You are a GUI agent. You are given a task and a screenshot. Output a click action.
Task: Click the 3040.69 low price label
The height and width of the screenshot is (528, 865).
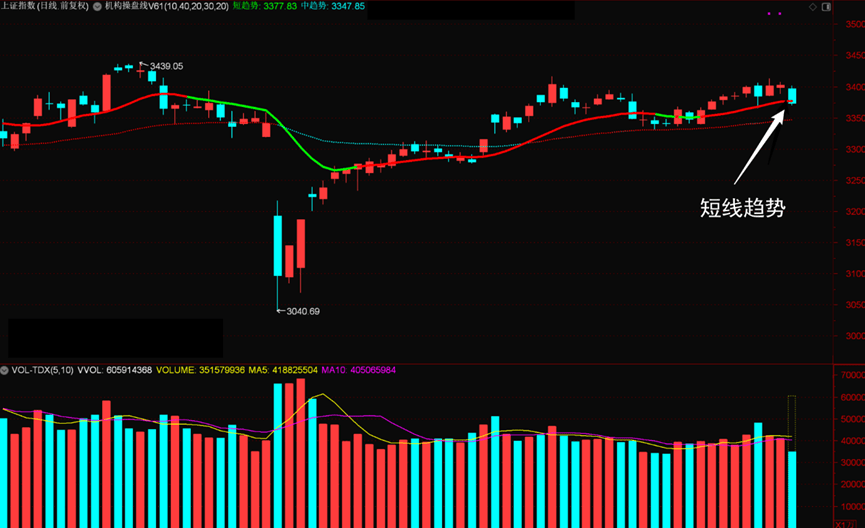pyautogui.click(x=303, y=311)
